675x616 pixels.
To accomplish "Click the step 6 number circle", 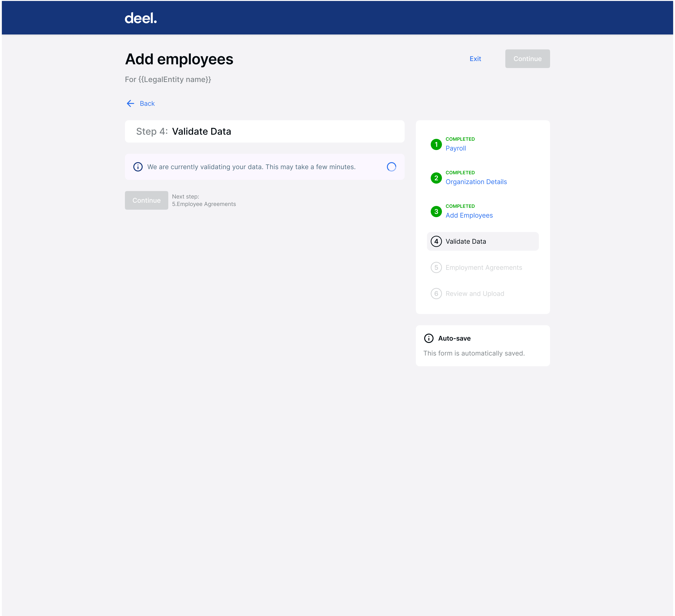I will pos(436,294).
